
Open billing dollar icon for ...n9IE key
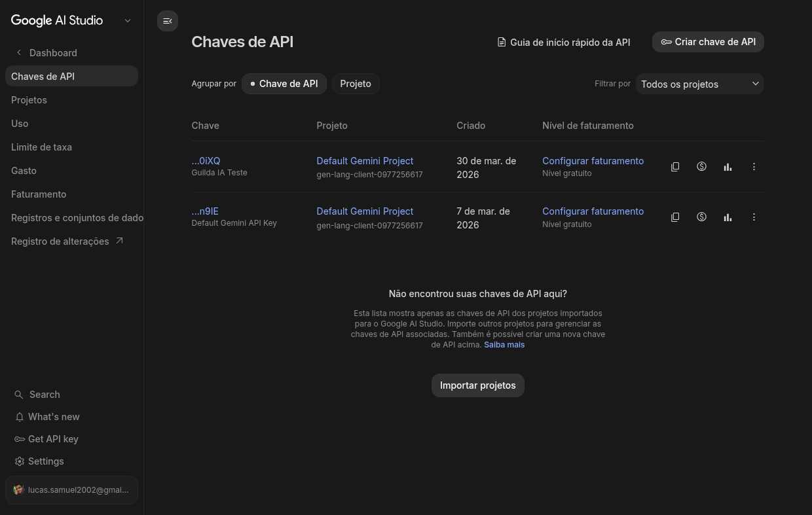tap(701, 217)
